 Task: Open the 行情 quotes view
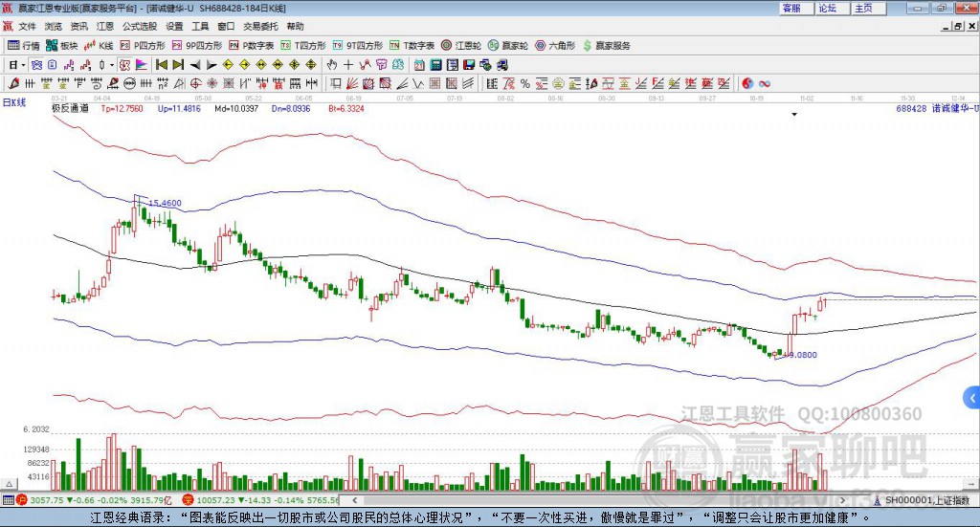pyautogui.click(x=23, y=46)
